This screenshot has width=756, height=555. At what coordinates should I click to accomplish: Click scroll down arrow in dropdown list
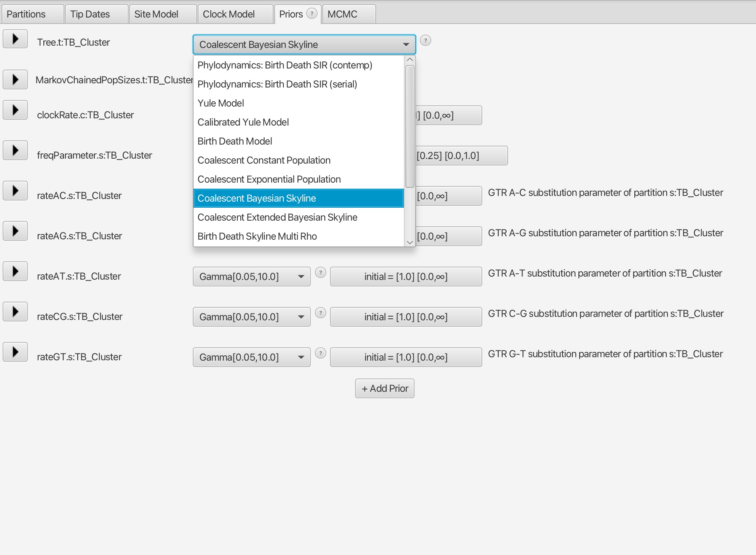point(410,242)
